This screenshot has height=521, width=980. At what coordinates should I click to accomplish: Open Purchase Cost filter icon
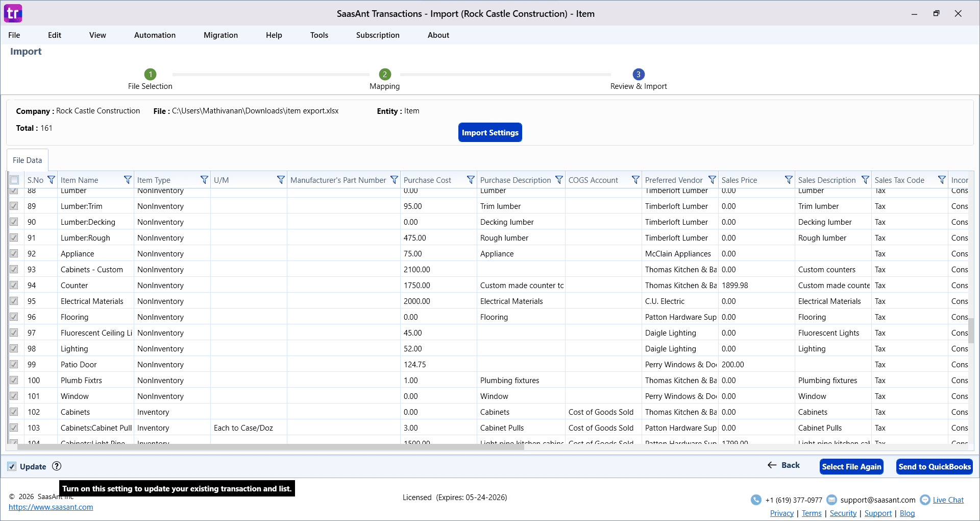471,180
